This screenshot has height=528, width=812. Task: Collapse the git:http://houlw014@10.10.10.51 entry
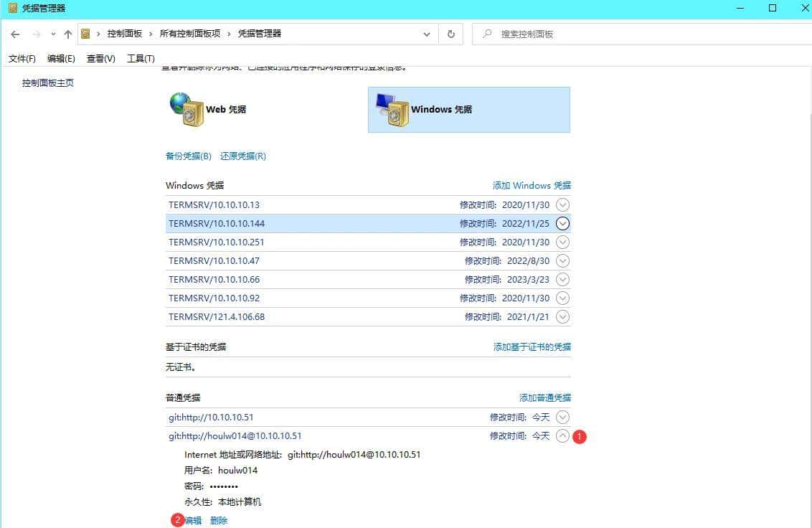coord(562,435)
